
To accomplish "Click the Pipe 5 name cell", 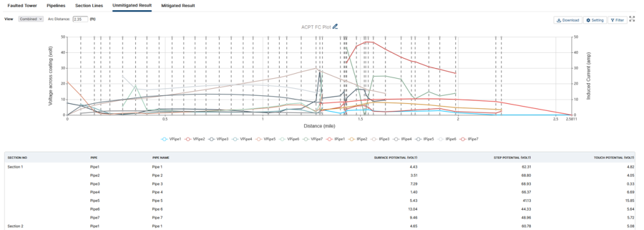I will pos(157,200).
